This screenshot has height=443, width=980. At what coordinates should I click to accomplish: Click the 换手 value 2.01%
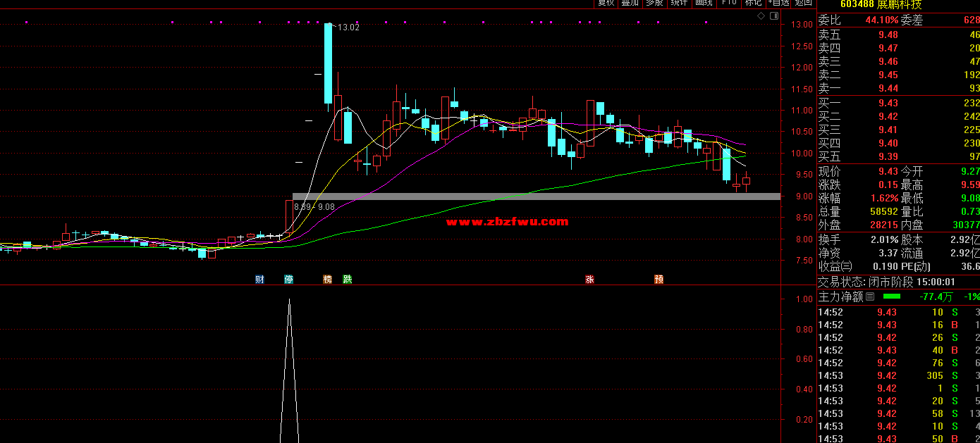point(885,240)
